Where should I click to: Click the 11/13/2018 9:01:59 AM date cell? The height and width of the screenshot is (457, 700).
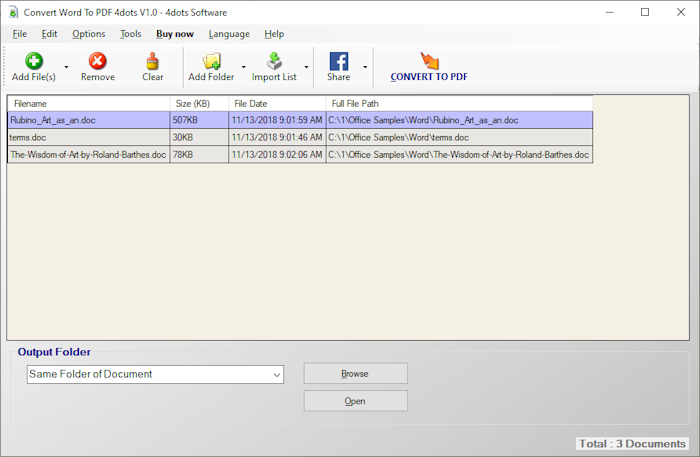[x=277, y=120]
